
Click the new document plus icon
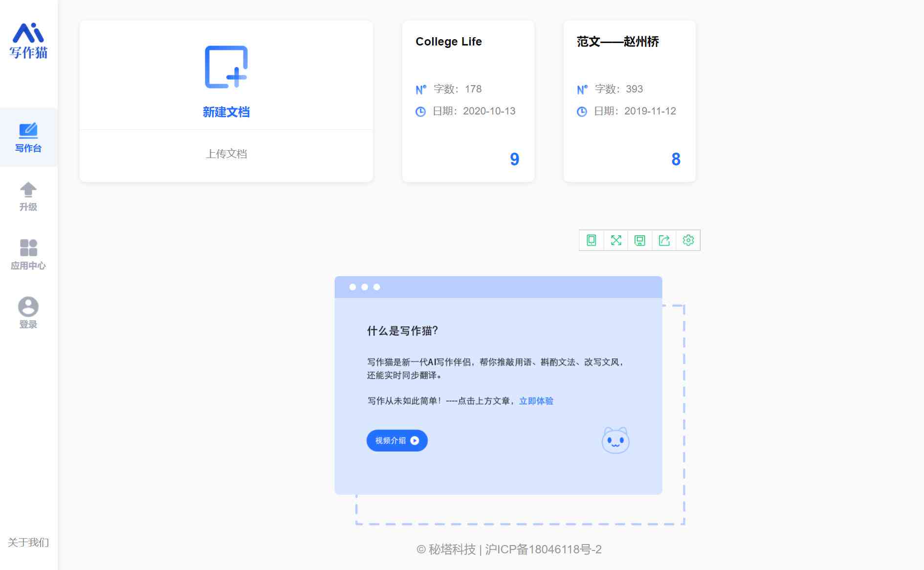click(x=226, y=67)
